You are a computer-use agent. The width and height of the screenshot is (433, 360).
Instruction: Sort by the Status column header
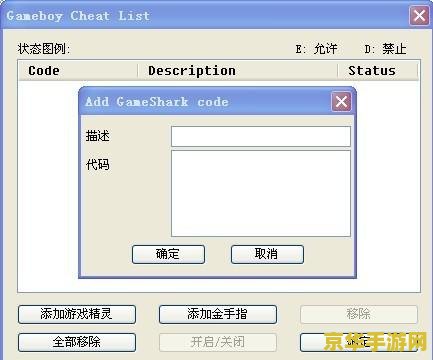coord(378,71)
